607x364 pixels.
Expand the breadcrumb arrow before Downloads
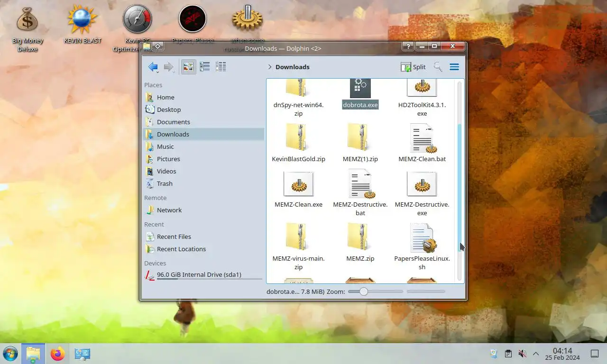[270, 67]
